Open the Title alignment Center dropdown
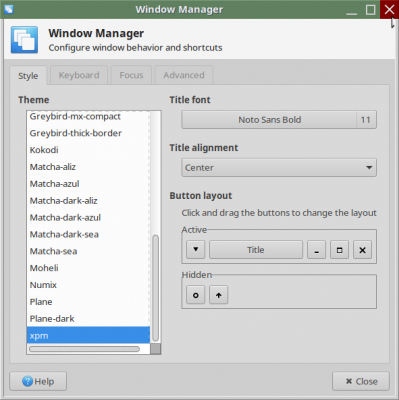 (279, 167)
